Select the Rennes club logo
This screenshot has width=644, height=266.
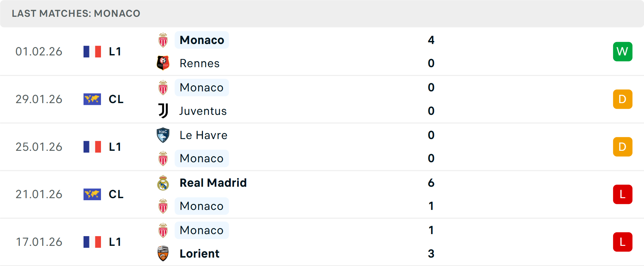pos(163,63)
